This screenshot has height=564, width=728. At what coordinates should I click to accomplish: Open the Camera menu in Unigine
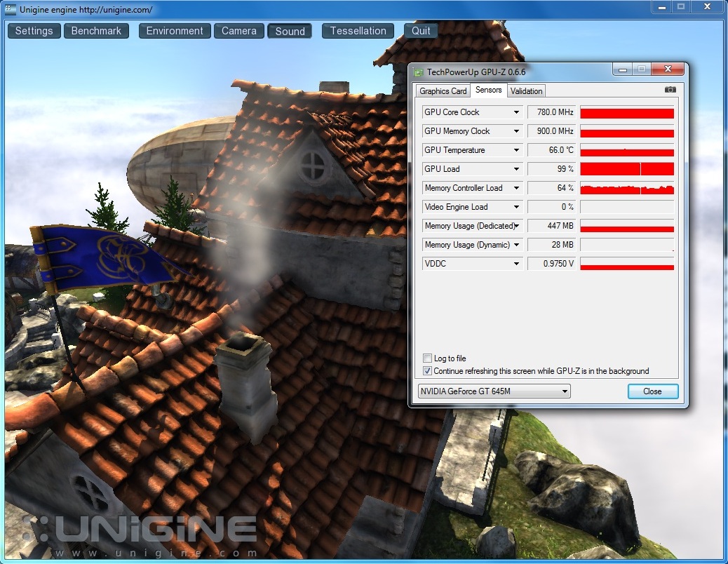[238, 31]
